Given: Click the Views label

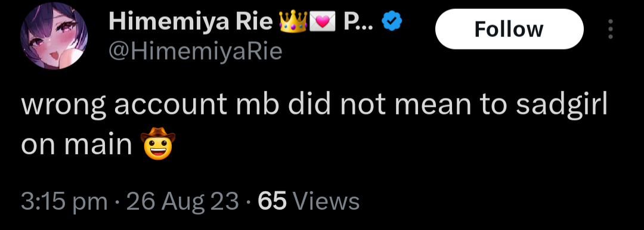Looking at the screenshot, I should tap(327, 201).
